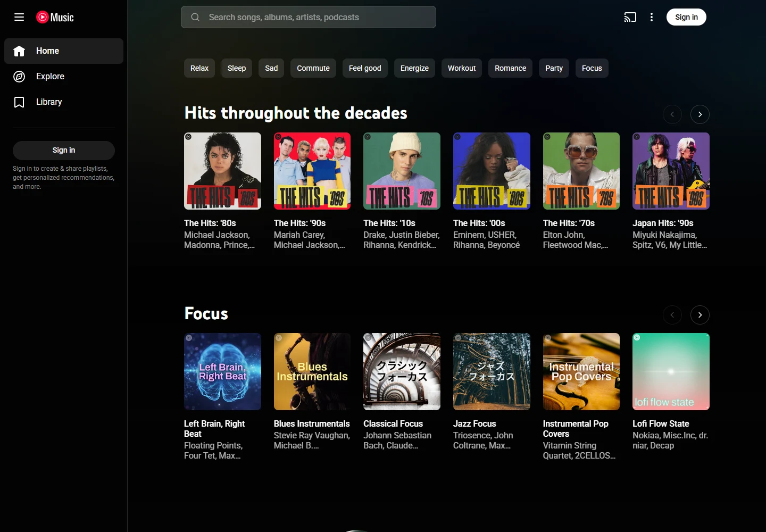Image resolution: width=766 pixels, height=532 pixels.
Task: Click the Focus section heading
Action: (x=206, y=313)
